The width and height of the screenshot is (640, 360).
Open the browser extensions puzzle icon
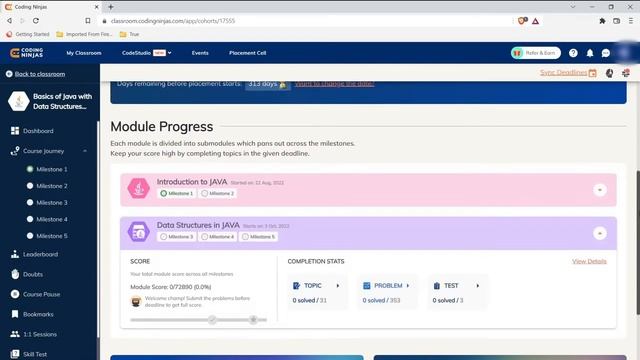(x=602, y=21)
